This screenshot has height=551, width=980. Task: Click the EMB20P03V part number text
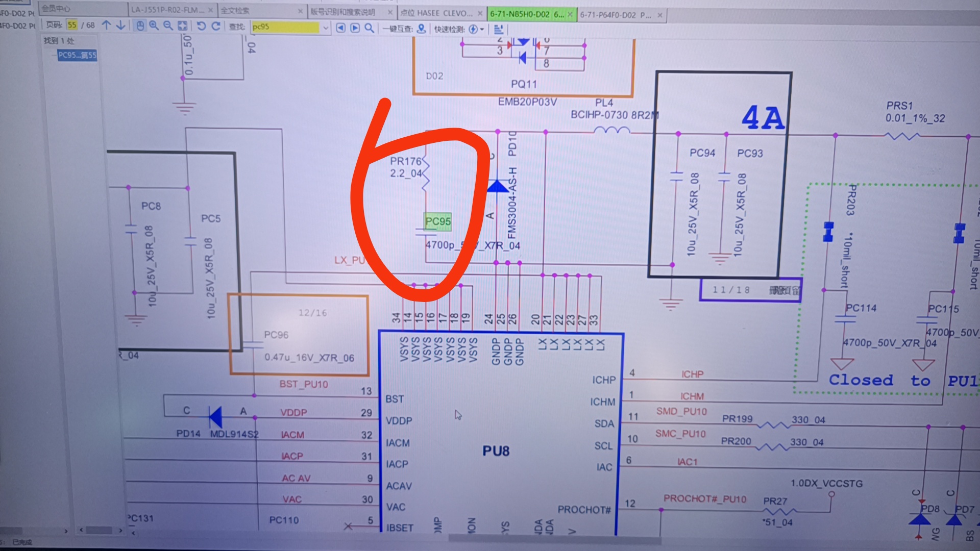coord(527,102)
